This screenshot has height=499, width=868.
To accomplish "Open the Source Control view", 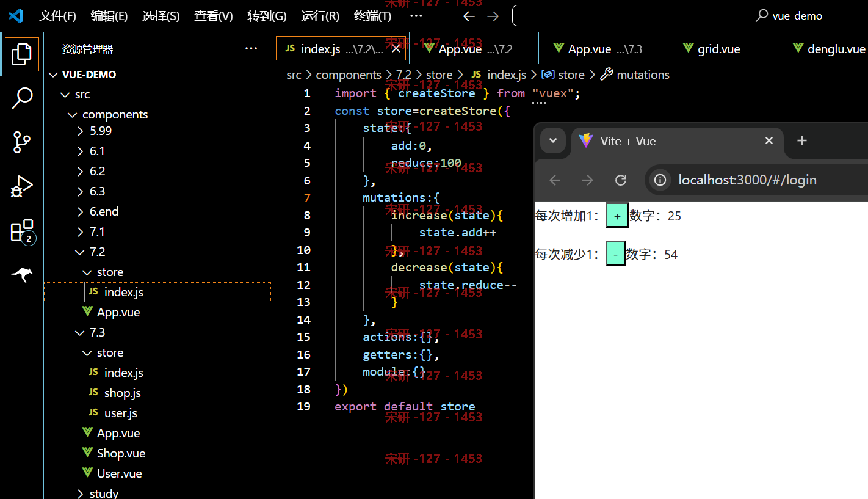I will point(22,142).
